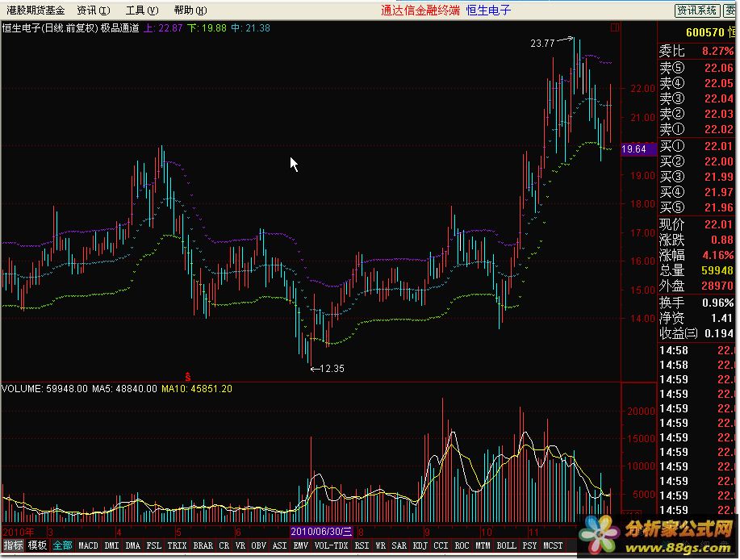Click the 卖③ 22.04 quote row
Screen dimensions: 740x560
click(x=696, y=98)
